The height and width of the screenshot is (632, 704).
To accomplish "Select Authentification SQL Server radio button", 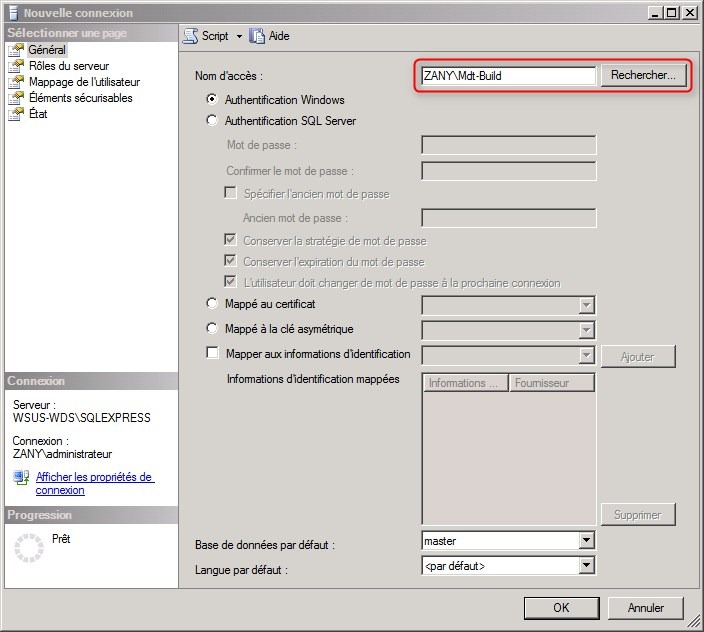I will 212,120.
